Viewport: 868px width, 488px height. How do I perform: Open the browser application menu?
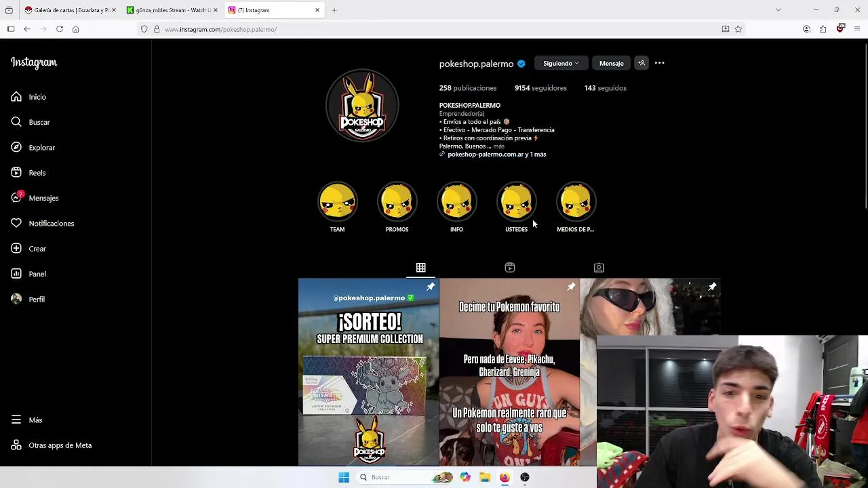(x=857, y=29)
